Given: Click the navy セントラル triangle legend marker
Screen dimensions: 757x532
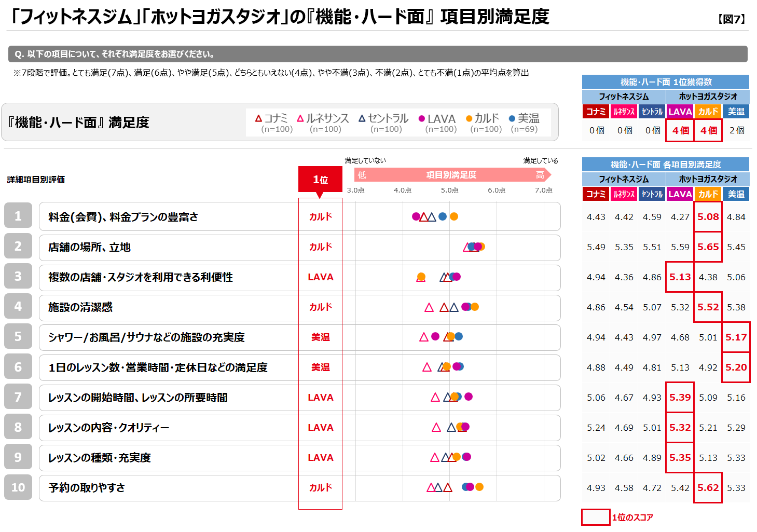Looking at the screenshot, I should point(362,118).
